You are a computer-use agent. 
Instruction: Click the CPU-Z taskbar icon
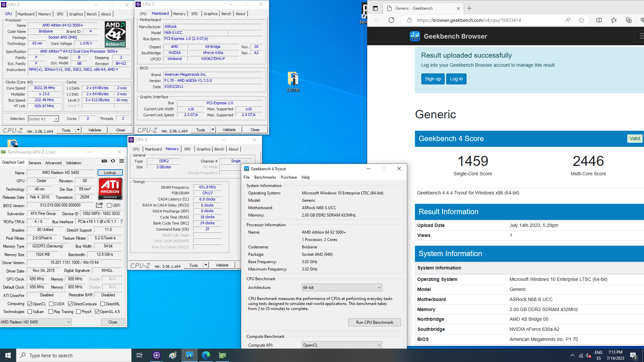(x=157, y=355)
